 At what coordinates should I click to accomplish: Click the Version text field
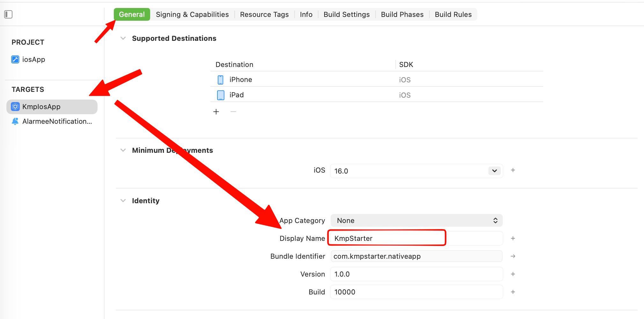click(416, 274)
